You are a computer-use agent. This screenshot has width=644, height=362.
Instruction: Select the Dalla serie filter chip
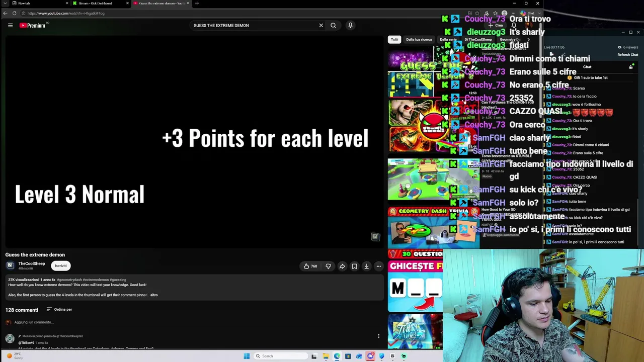pyautogui.click(x=448, y=39)
